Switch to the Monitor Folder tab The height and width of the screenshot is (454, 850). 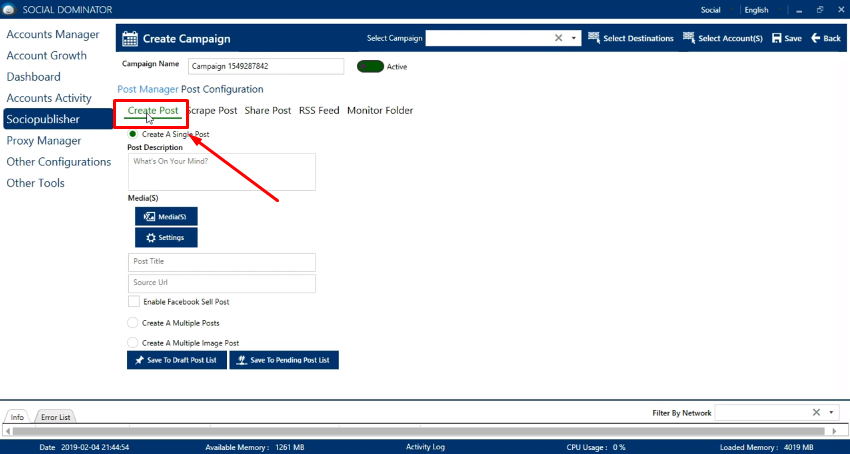pos(380,111)
